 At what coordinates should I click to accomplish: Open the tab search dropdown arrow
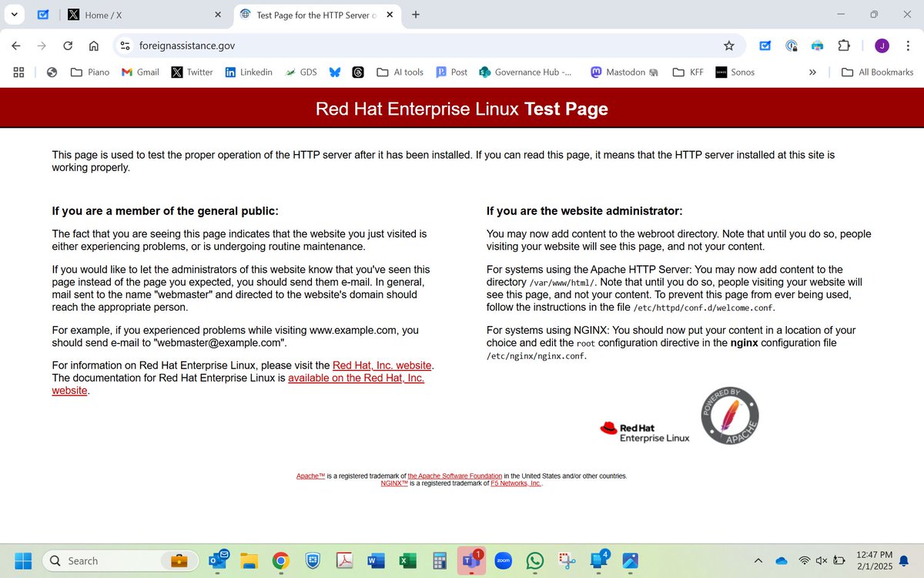14,14
